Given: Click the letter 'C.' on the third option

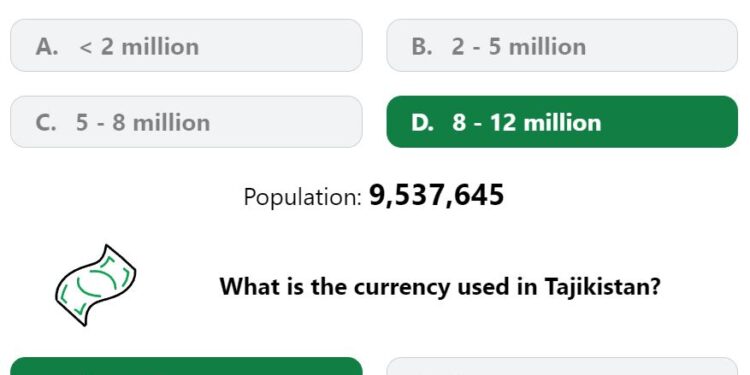Looking at the screenshot, I should pyautogui.click(x=46, y=123).
